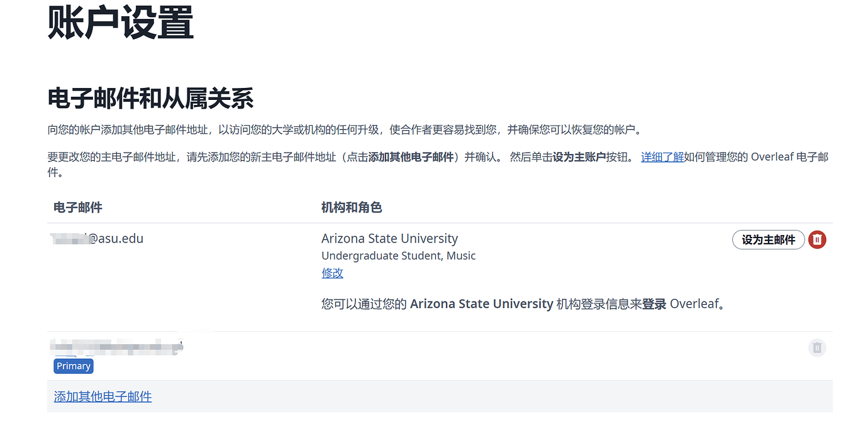The image size is (868, 431).
Task: Delete the asu.edu email address
Action: [x=817, y=239]
